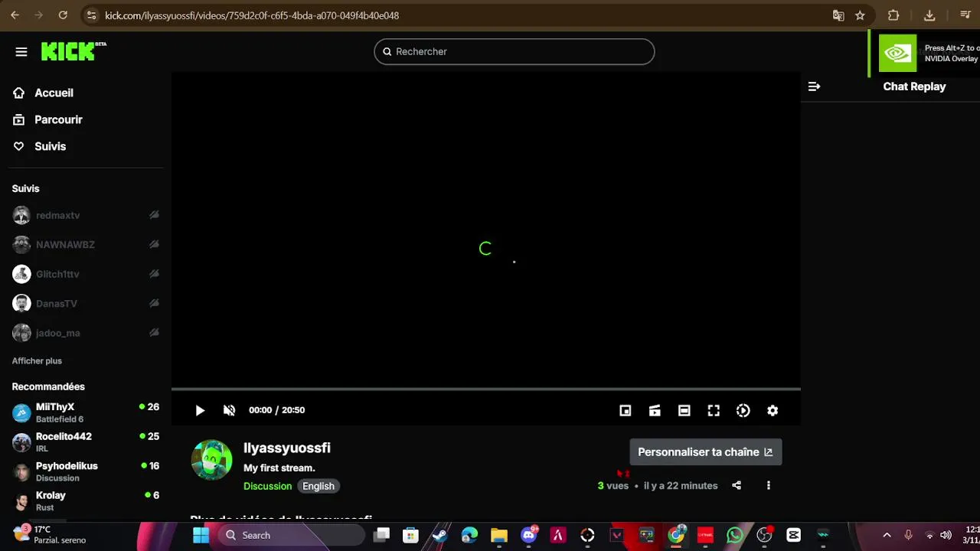The height and width of the screenshot is (551, 980).
Task: Toggle theater mode
Action: (x=684, y=410)
